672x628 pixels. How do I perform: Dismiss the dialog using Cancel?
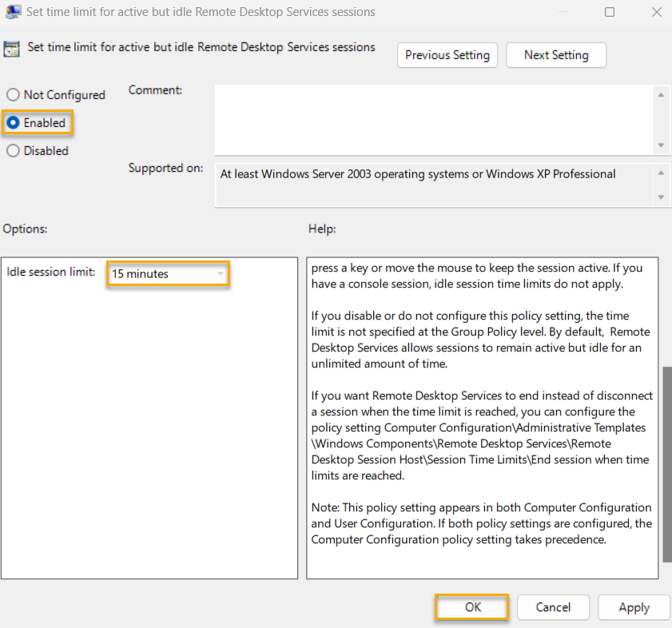553,607
